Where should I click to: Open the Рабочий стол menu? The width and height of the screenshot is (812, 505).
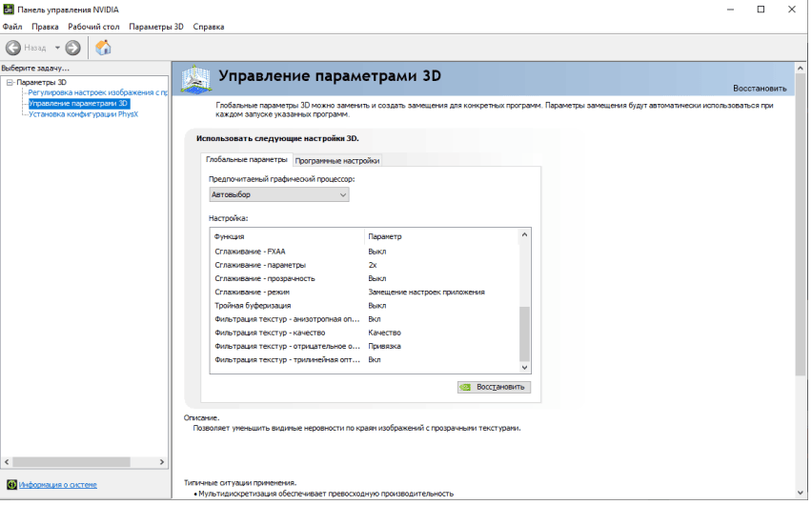(x=94, y=27)
